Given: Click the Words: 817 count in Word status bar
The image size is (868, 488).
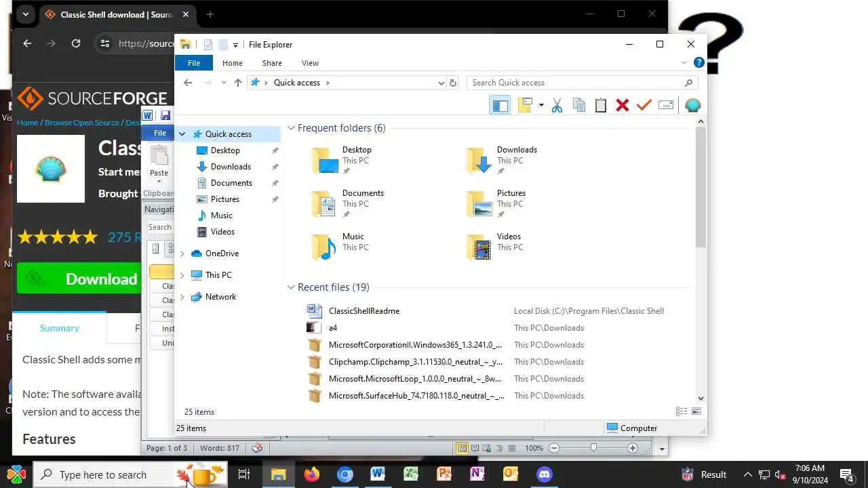Looking at the screenshot, I should tap(219, 448).
